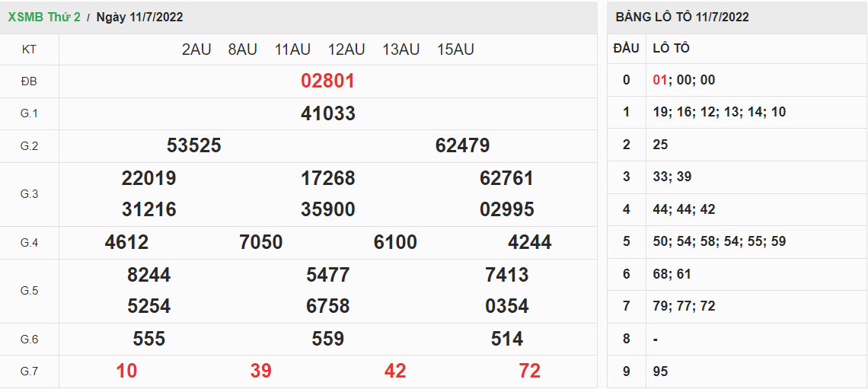Click the ĐB row label
This screenshot has height=389, width=868.
29,81
